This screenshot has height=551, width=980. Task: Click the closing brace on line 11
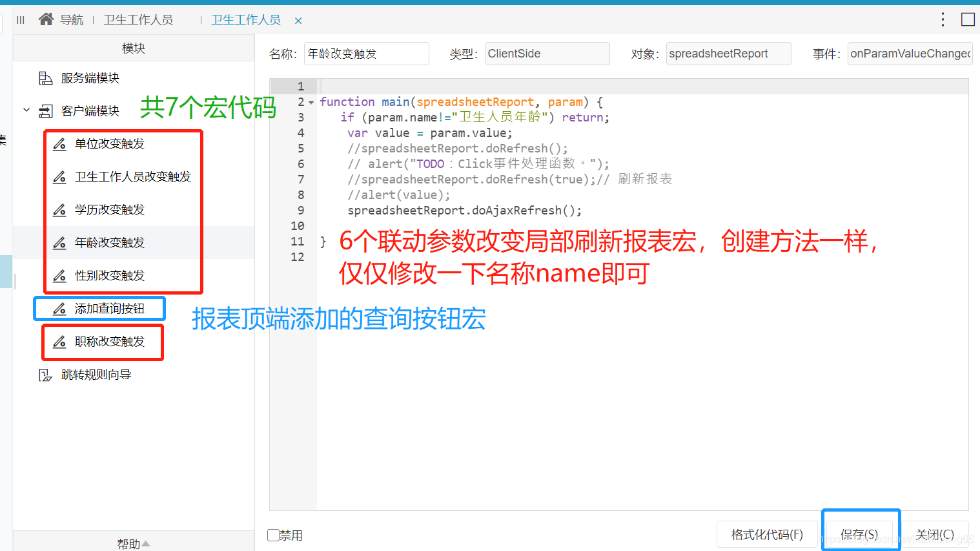tap(323, 242)
